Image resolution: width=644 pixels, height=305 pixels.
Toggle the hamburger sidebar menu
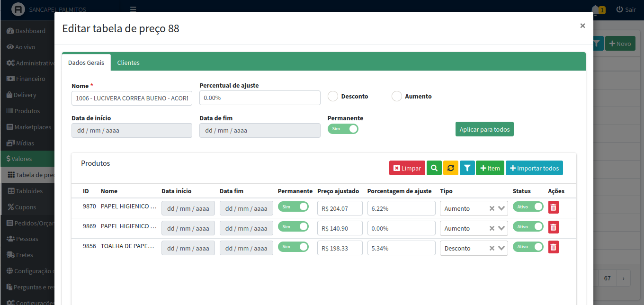(x=133, y=9)
